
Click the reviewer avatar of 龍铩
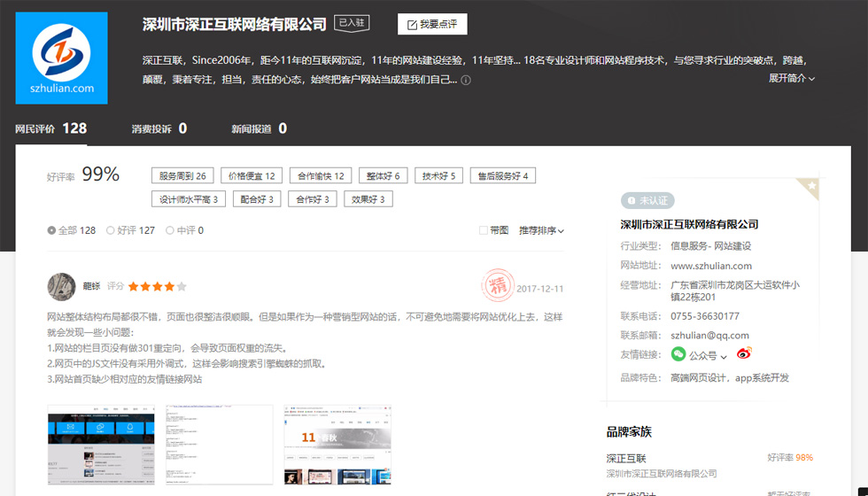coord(61,286)
